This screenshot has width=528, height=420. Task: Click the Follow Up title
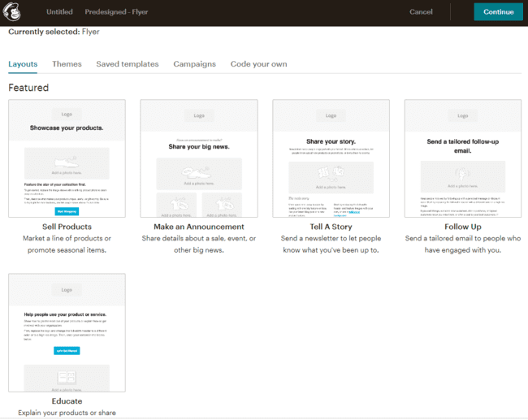click(463, 227)
